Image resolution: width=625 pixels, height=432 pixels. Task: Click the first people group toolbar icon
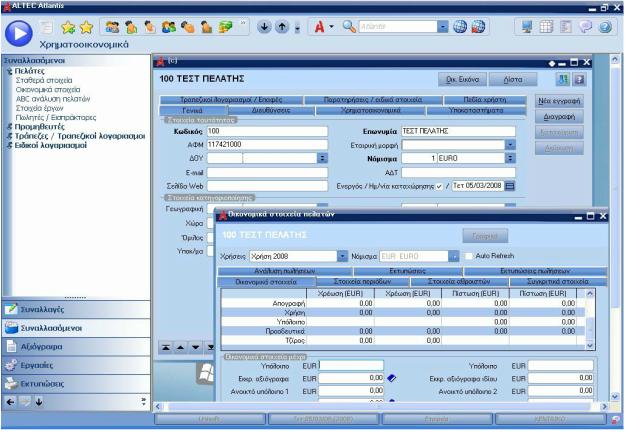pyautogui.click(x=112, y=27)
